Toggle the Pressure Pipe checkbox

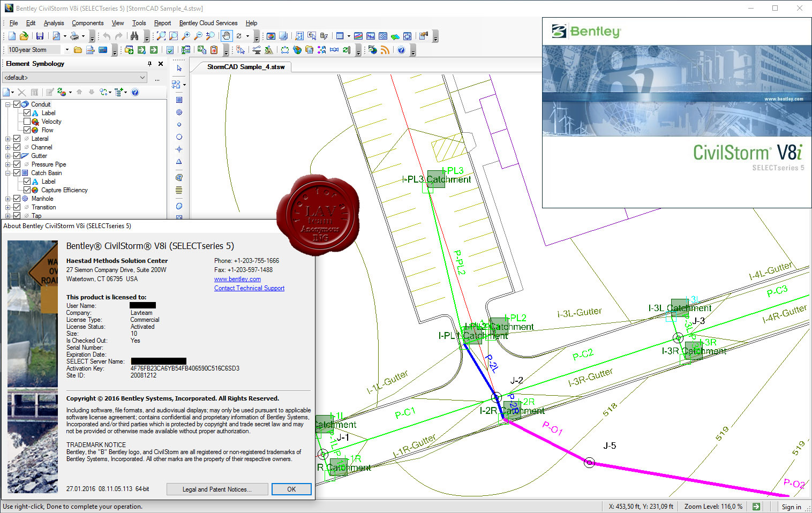click(17, 164)
